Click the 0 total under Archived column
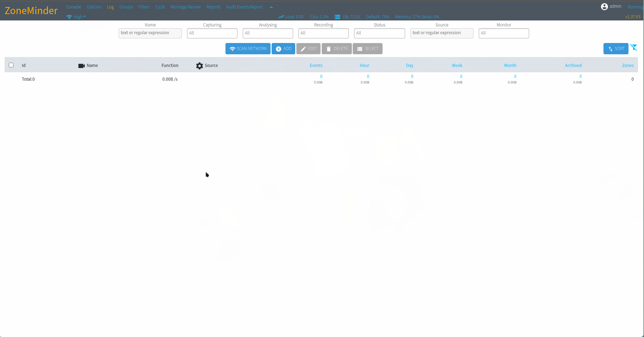The height and width of the screenshot is (337, 644). 581,76
